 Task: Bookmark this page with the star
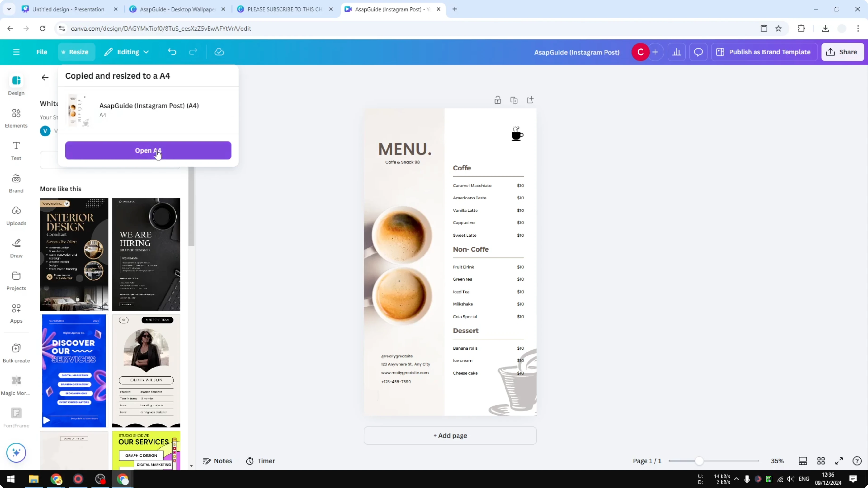778,28
